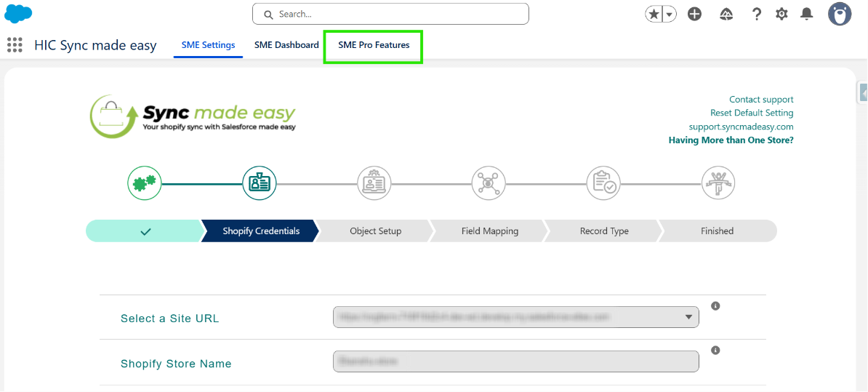Viewport: 868px width, 392px height.
Task: Click the Favorites star icon
Action: tap(654, 15)
